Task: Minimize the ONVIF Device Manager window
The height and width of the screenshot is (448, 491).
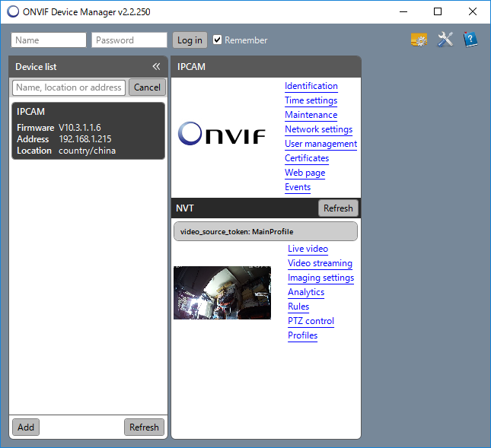Action: (x=403, y=11)
